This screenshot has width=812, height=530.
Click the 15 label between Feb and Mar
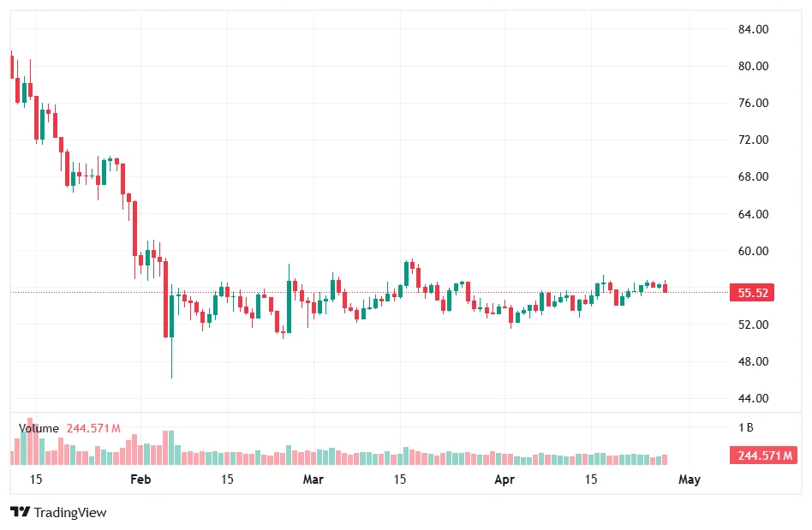point(227,479)
